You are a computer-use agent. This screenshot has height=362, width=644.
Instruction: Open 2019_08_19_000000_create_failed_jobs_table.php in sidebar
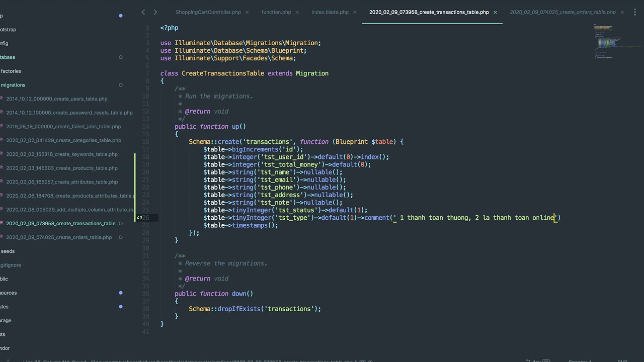click(63, 127)
